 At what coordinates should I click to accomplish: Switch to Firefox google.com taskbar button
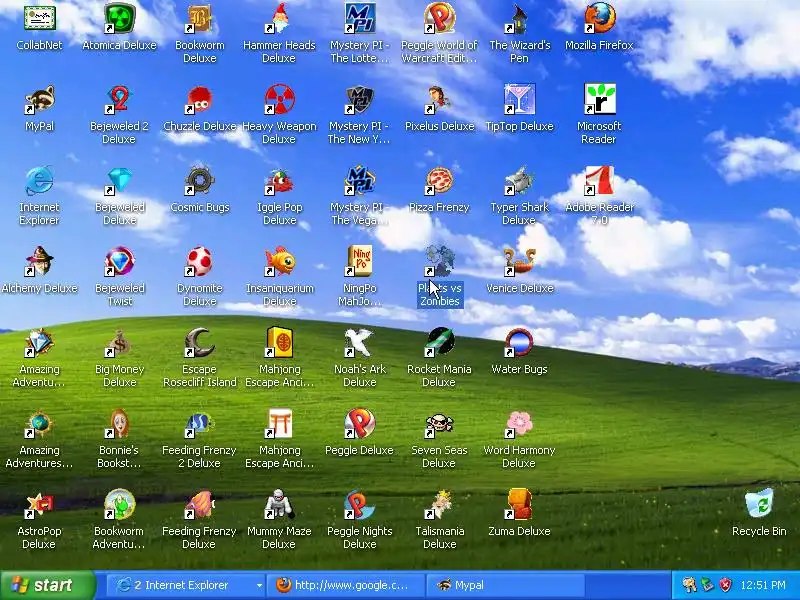click(x=346, y=585)
